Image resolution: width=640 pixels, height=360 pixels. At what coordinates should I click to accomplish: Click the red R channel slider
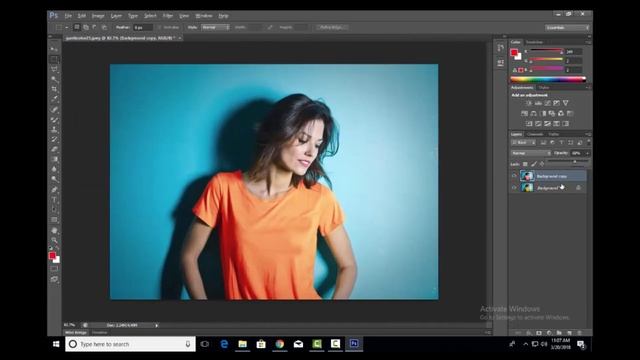(x=546, y=51)
